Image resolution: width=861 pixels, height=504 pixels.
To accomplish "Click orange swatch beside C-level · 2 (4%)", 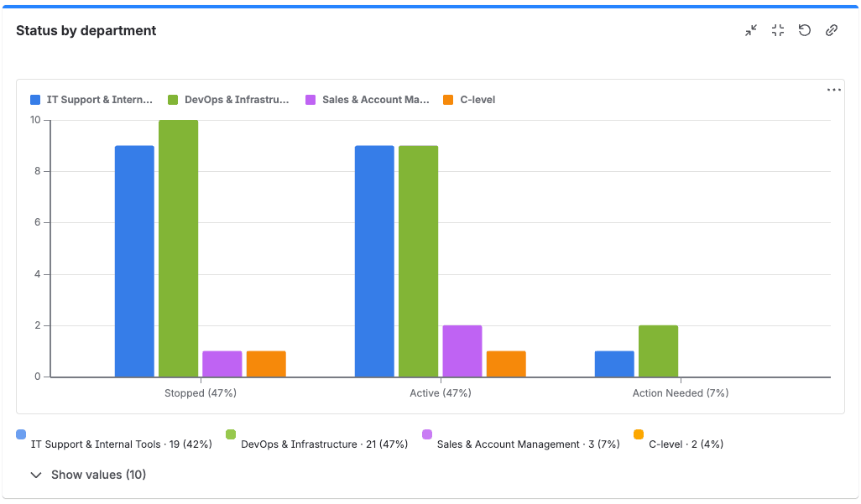I will (639, 434).
